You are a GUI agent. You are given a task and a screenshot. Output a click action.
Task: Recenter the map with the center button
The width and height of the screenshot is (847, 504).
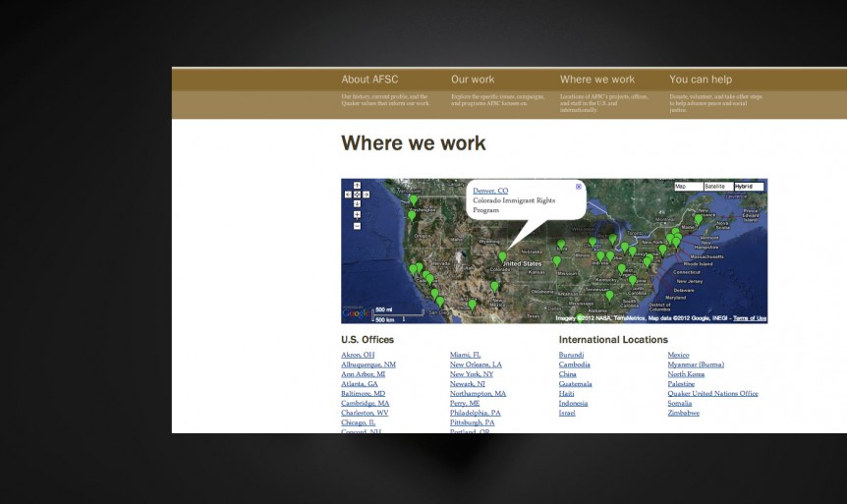tap(357, 195)
